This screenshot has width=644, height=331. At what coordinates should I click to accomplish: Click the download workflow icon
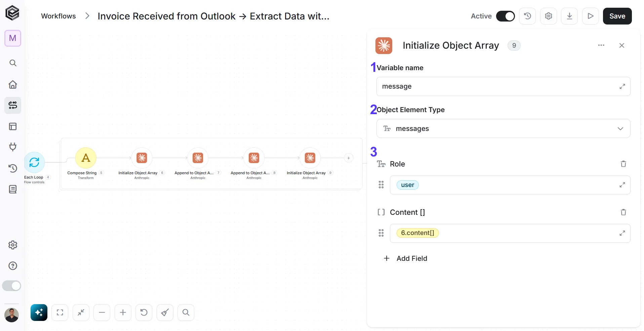tap(570, 16)
